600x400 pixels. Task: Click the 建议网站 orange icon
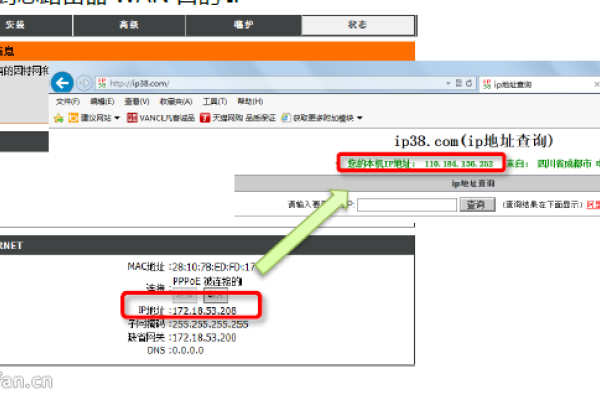coord(73,118)
